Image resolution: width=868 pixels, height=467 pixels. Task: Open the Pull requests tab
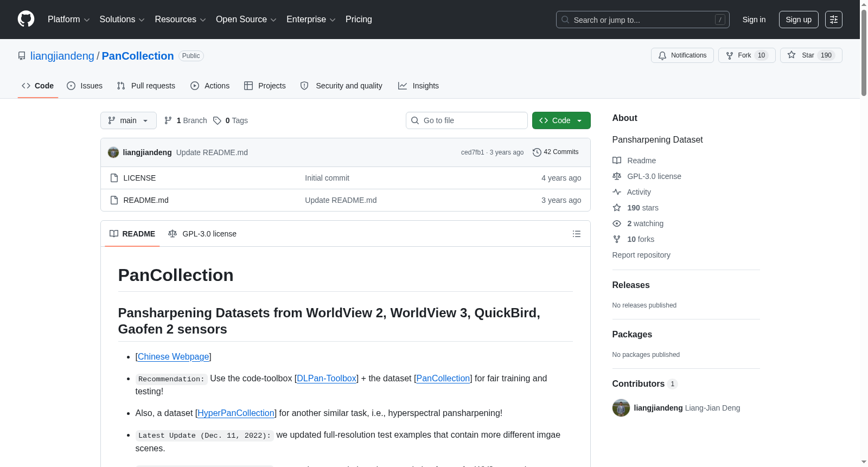[146, 86]
